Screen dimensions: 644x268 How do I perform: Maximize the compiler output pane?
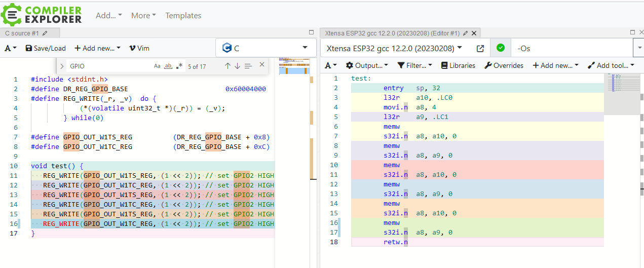pos(633,32)
